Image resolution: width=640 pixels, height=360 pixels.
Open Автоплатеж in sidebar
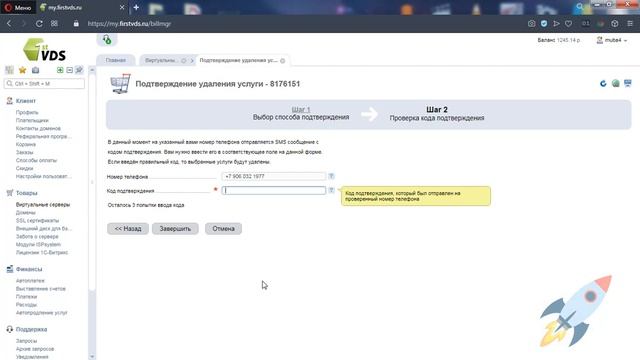[30, 281]
